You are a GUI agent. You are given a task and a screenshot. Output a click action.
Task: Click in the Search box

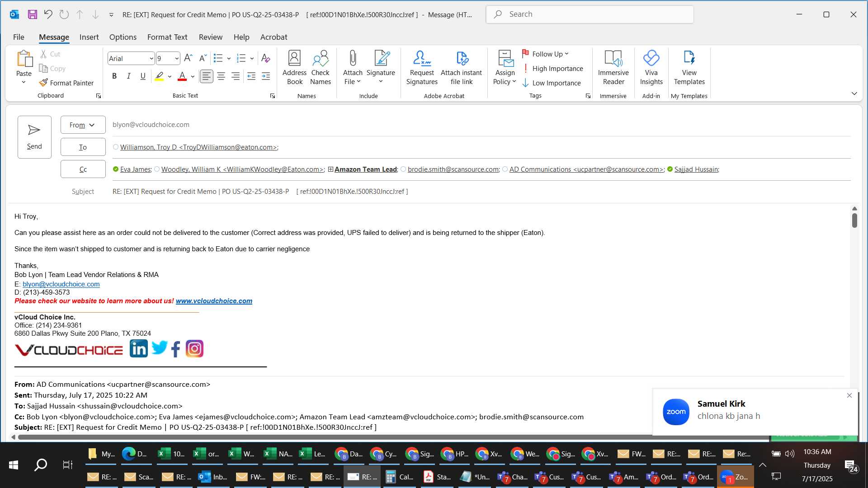click(590, 14)
